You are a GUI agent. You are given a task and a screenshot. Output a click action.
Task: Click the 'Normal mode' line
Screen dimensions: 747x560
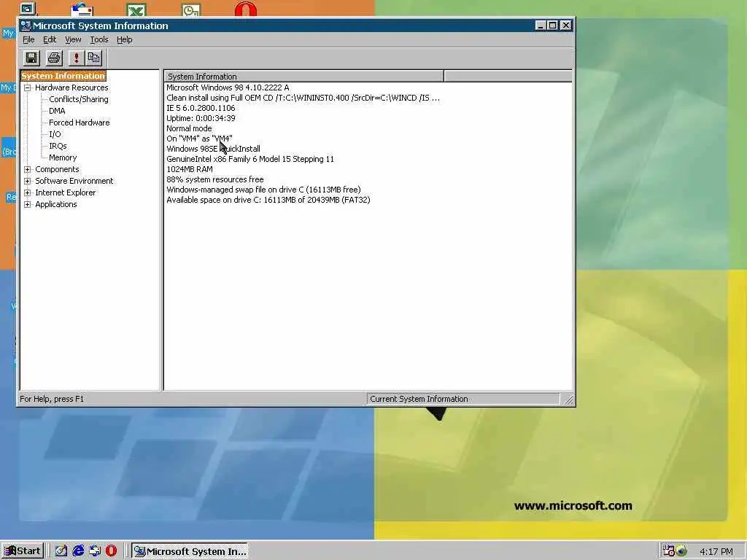coord(189,128)
